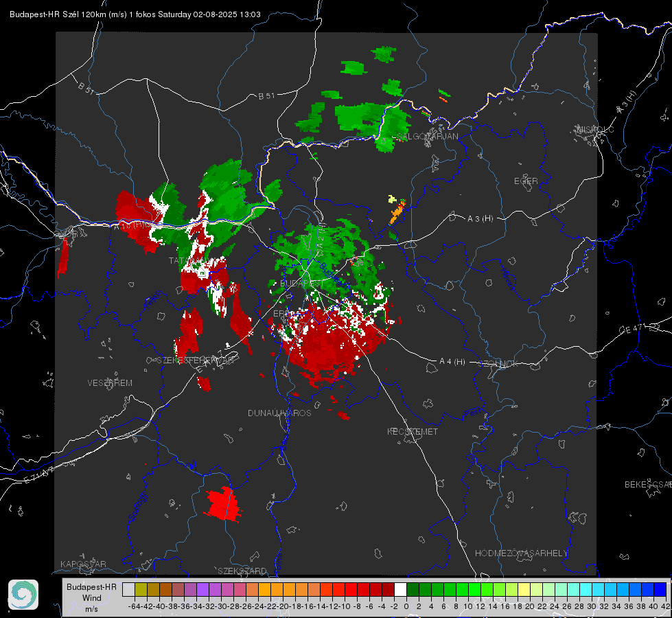This screenshot has width=672, height=618.
Task: Click the bright red radar echo above Szekszárd
Action: pos(222,505)
